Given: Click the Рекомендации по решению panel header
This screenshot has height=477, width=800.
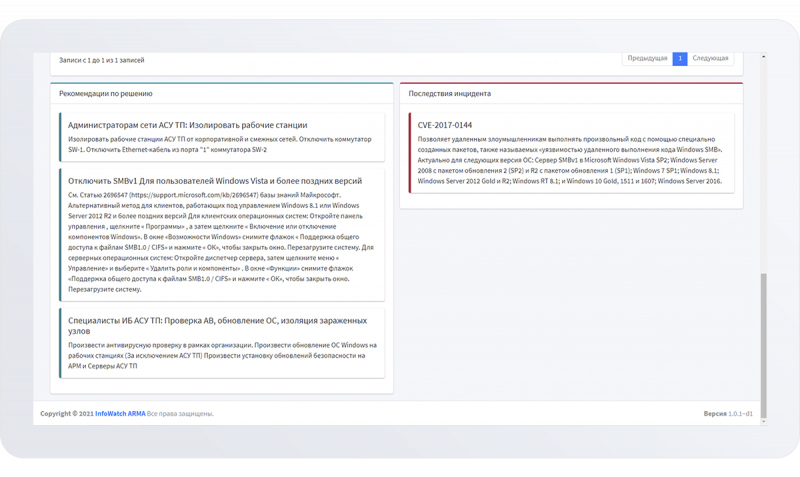Looking at the screenshot, I should (106, 93).
